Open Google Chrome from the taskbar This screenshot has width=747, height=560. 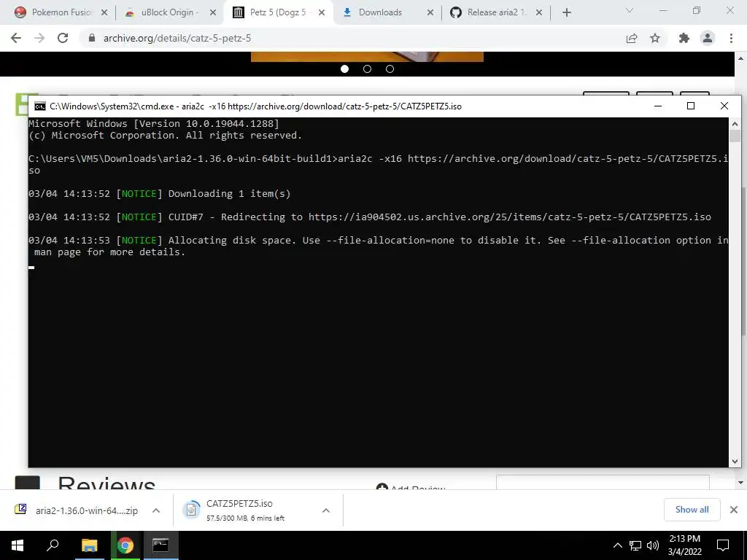[x=125, y=545]
